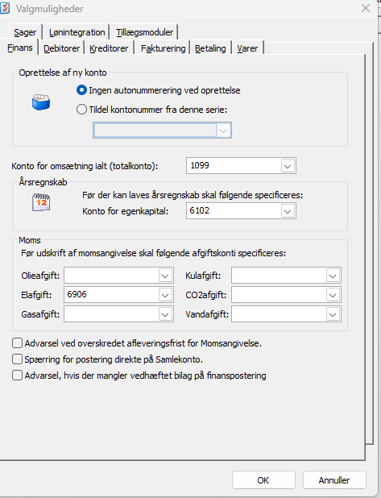Enable warning for overskredet afleveringsfrist for Momsangivelse

click(x=17, y=343)
